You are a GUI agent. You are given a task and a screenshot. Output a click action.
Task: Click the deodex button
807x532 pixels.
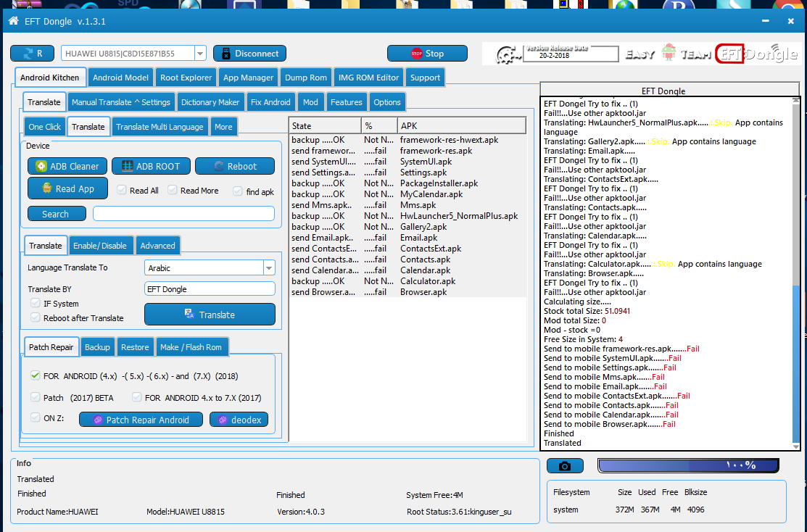click(239, 420)
